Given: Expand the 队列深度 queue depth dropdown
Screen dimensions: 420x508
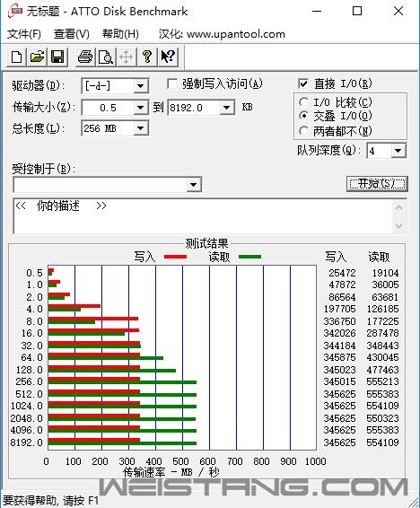Looking at the screenshot, I should pos(398,151).
